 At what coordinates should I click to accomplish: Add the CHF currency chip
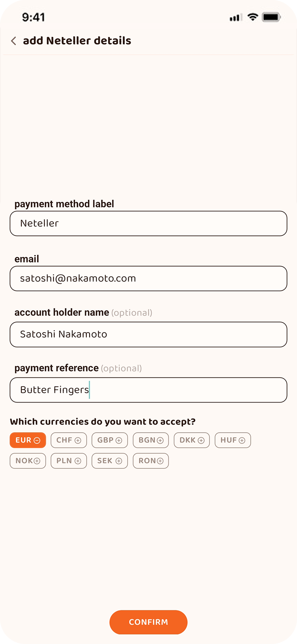tap(69, 440)
